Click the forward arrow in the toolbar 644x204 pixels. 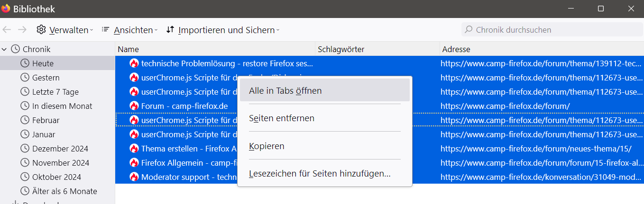22,30
